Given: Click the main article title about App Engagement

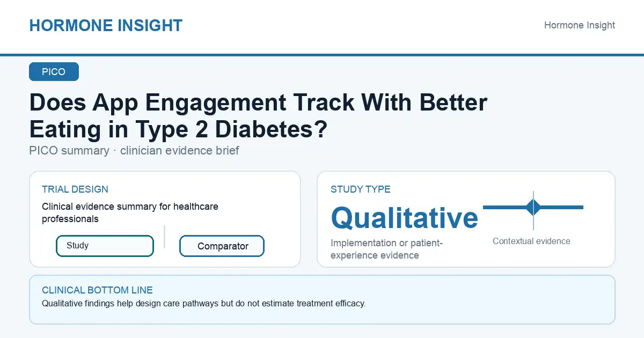Looking at the screenshot, I should 258,116.
